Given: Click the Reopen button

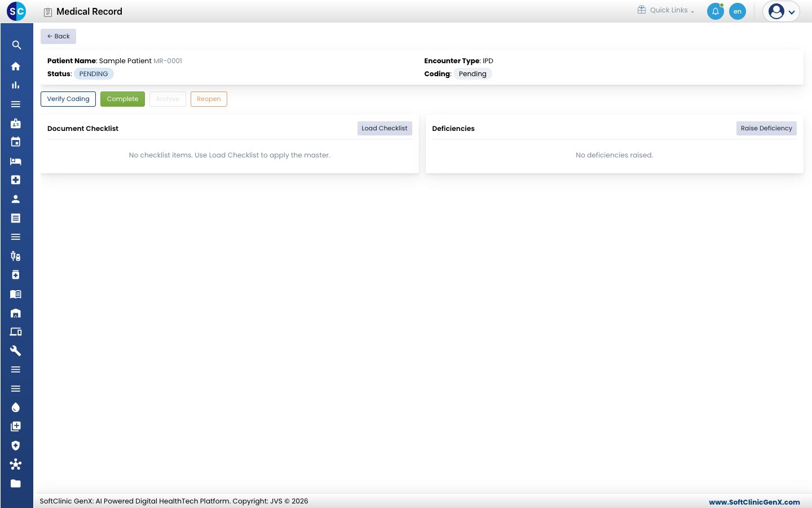Looking at the screenshot, I should [x=209, y=99].
